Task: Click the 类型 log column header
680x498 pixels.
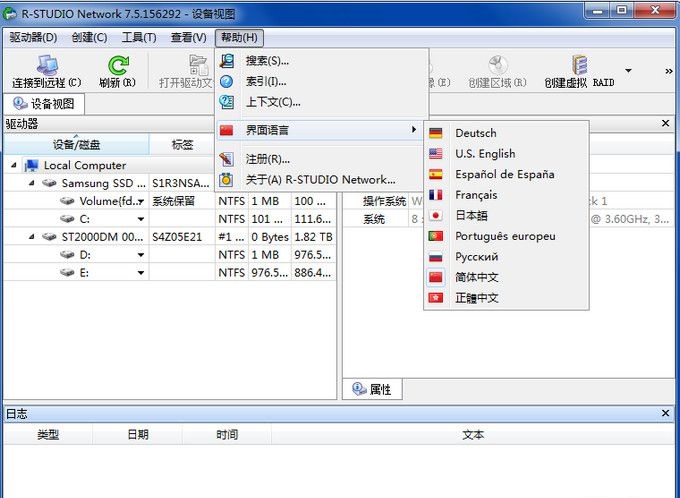Action: pos(48,434)
